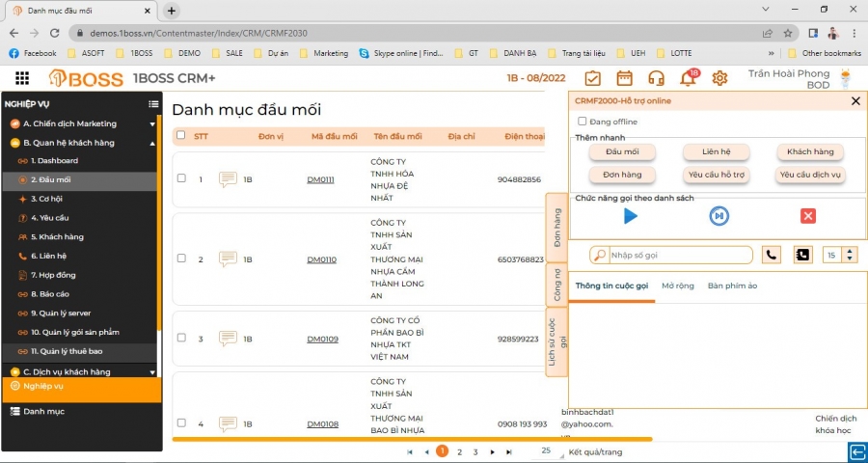Click the list toggle icon beside NGHIỆP VỤ

[153, 104]
